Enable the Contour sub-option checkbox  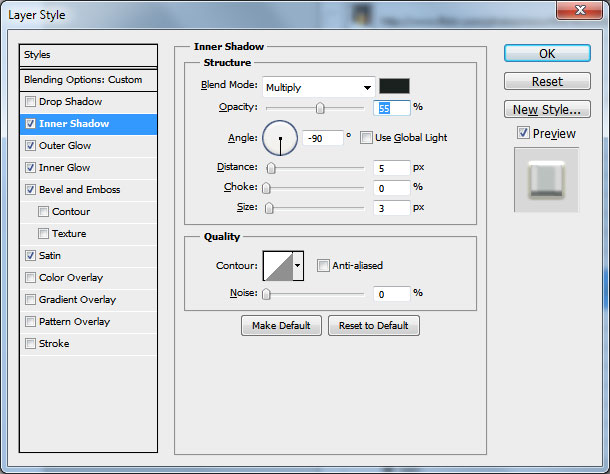point(43,212)
